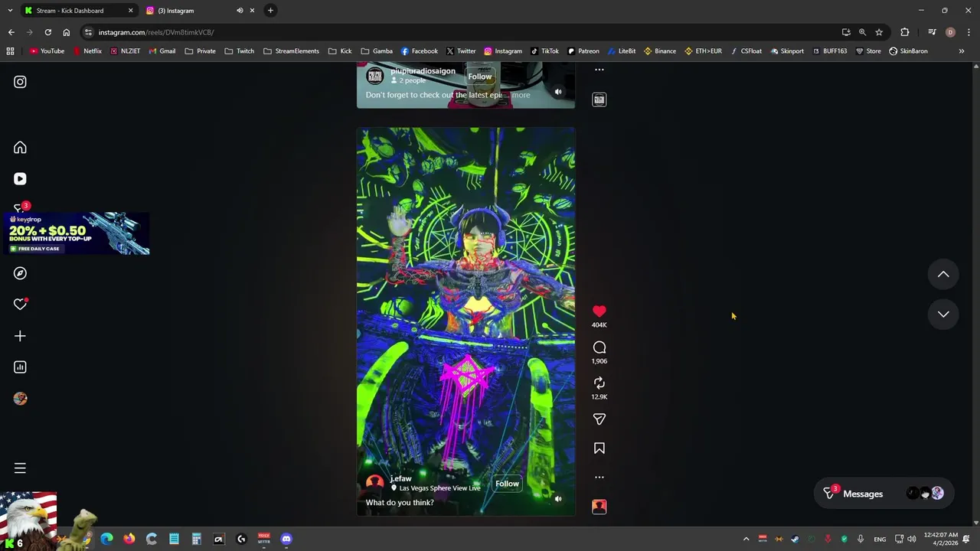The image size is (980, 551).
Task: Create a new post with the plus icon
Action: pos(20,336)
